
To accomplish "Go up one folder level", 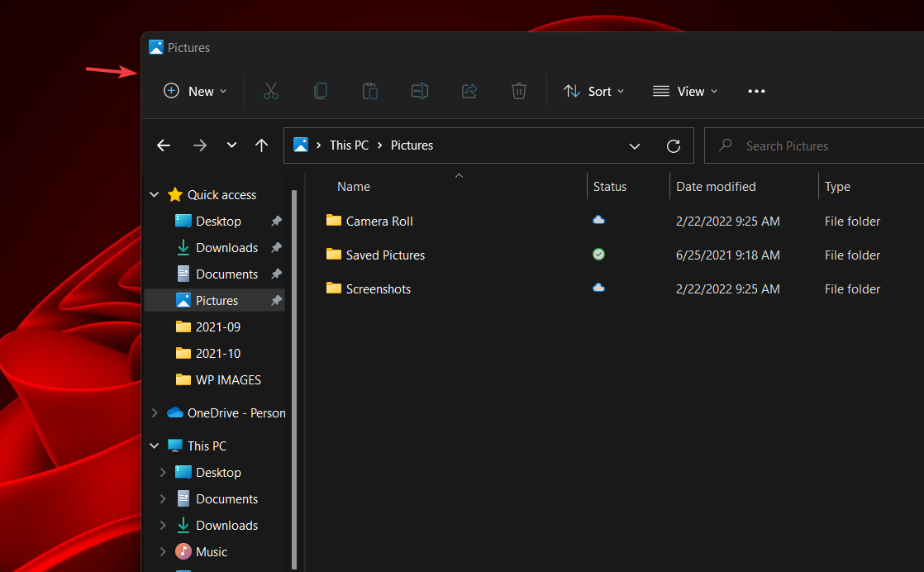I will [261, 145].
